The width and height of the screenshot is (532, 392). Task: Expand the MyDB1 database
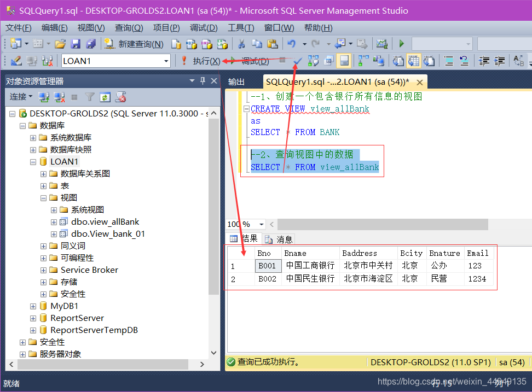(x=33, y=307)
